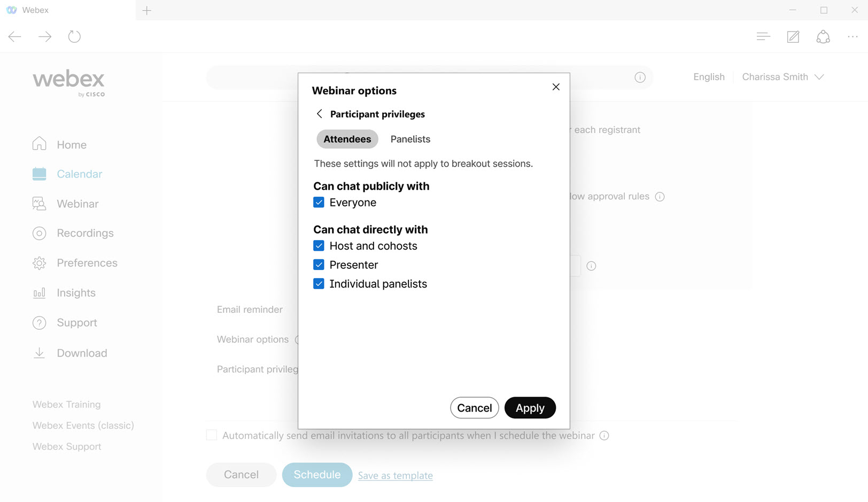Screen dimensions: 868x502
Task: Close the Webinar options dialog
Action: click(556, 87)
